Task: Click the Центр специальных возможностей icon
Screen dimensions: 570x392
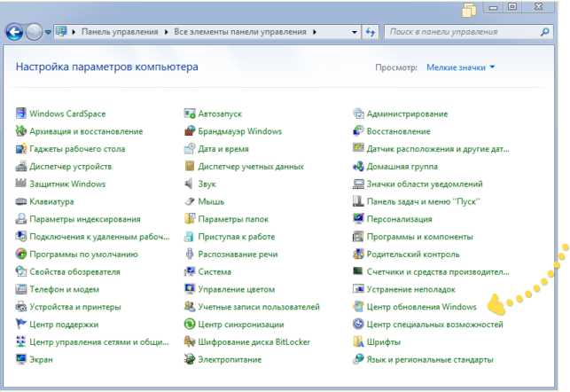Action: click(x=358, y=324)
